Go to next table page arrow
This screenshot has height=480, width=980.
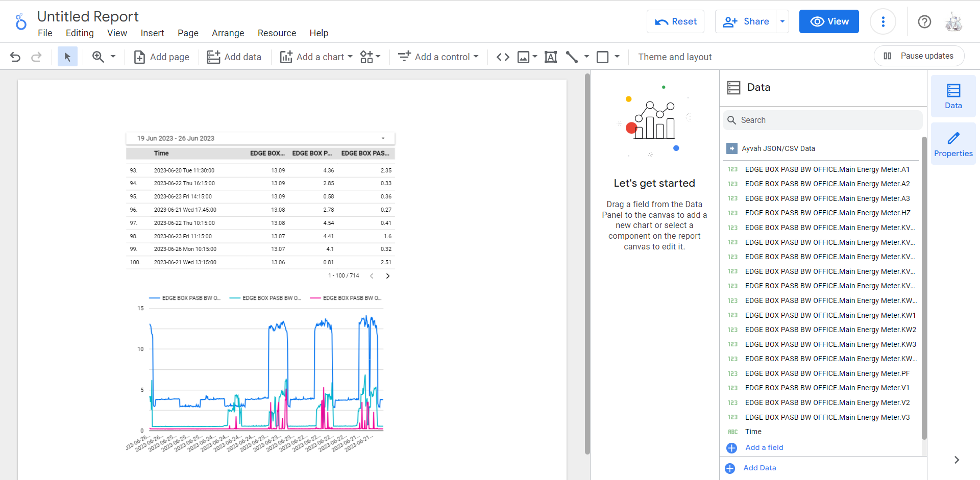pyautogui.click(x=388, y=276)
